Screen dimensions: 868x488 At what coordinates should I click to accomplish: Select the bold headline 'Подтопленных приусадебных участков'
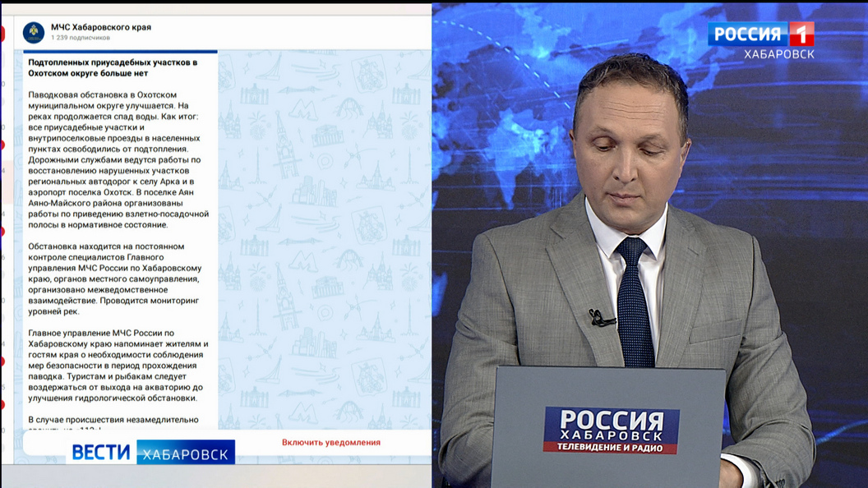pyautogui.click(x=113, y=67)
